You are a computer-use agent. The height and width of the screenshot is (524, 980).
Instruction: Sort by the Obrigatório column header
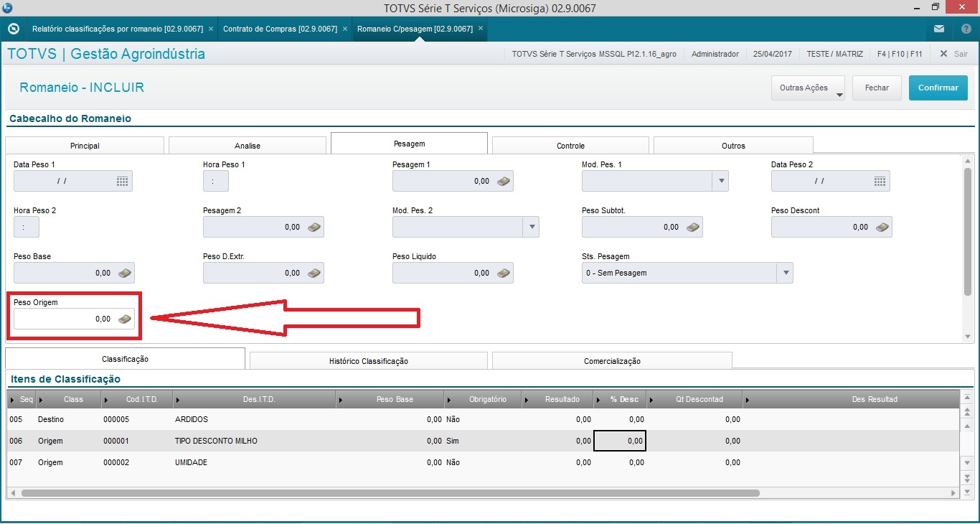[x=484, y=399]
